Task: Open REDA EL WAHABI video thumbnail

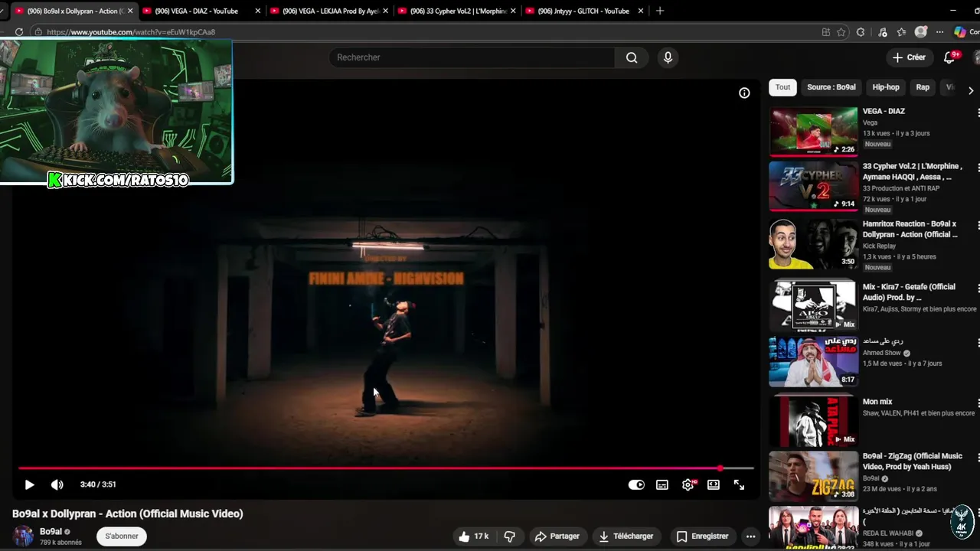Action: click(x=813, y=528)
